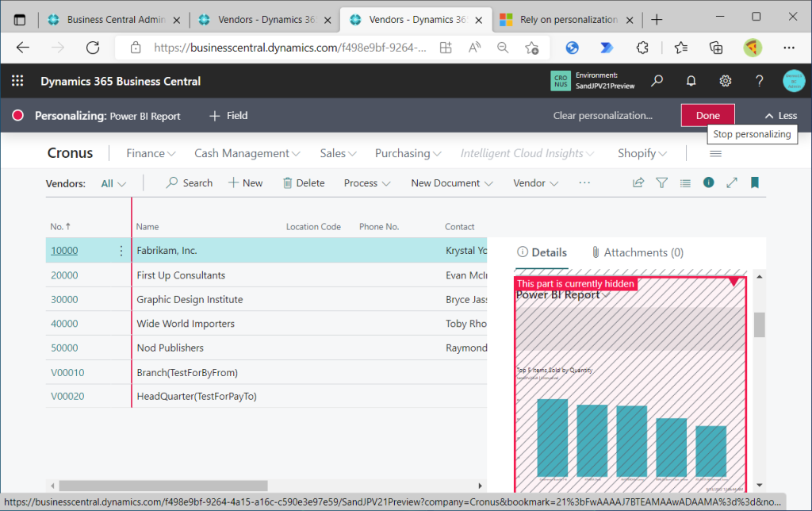Open browser extensions puzzle icon
The image size is (812, 511).
point(642,48)
